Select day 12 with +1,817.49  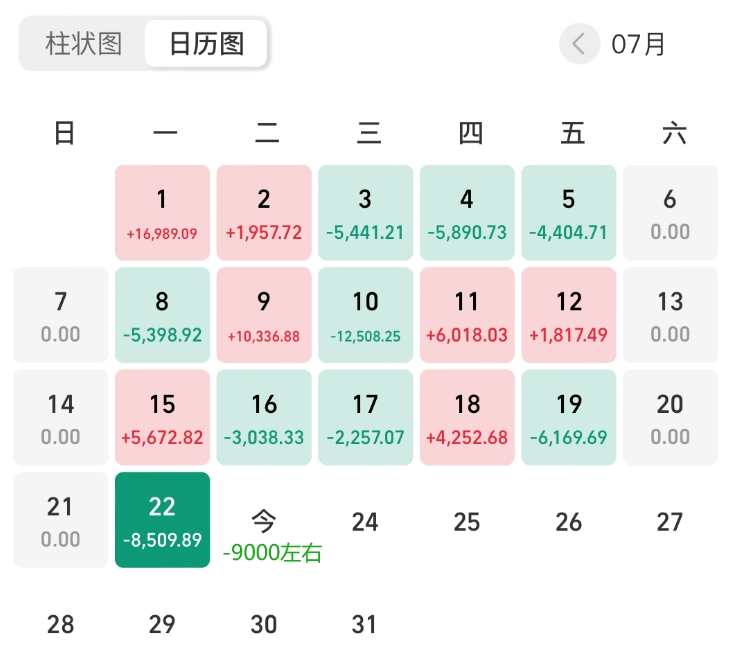[569, 315]
